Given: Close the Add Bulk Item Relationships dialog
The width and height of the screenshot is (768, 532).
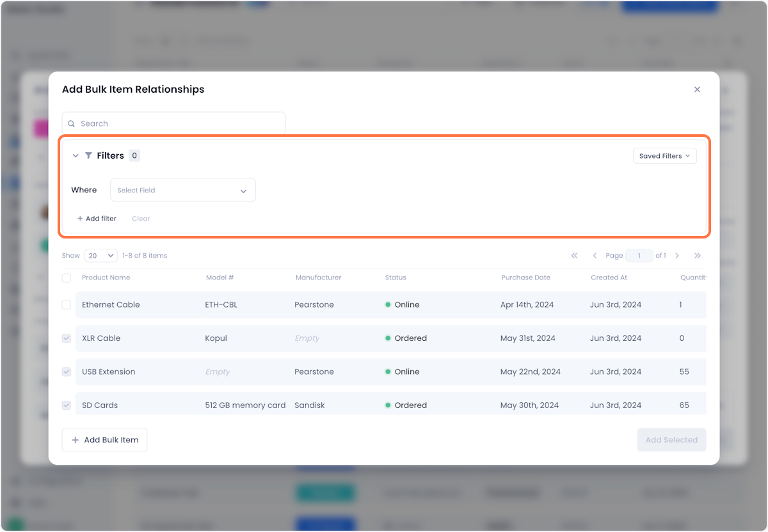Looking at the screenshot, I should point(697,90).
